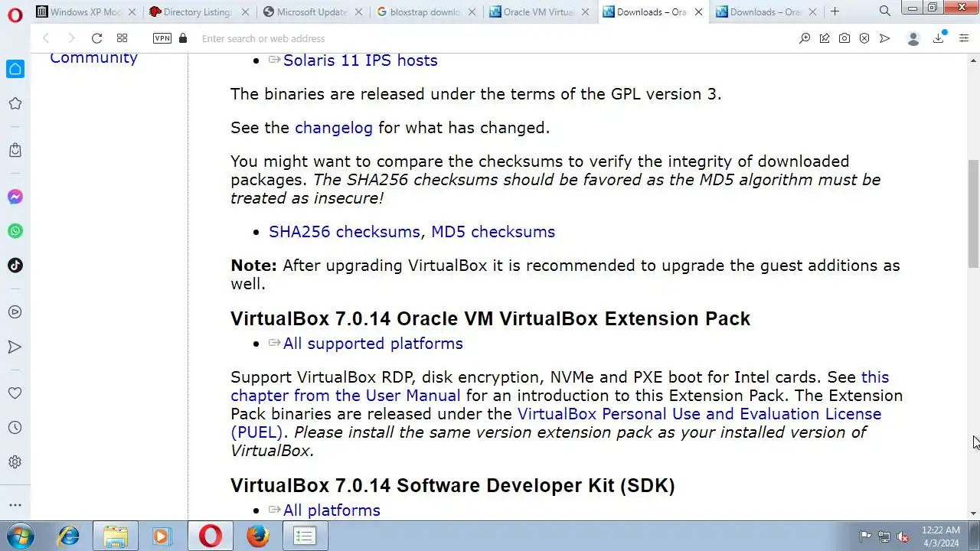The width and height of the screenshot is (980, 551).
Task: Open sidebar setup three-dots icon
Action: pos(15,505)
